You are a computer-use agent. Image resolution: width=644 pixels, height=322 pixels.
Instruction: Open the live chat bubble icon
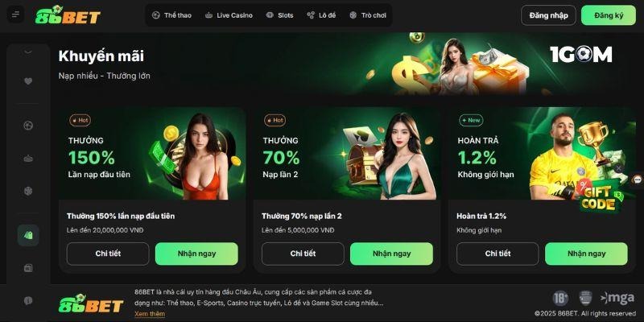(638, 180)
